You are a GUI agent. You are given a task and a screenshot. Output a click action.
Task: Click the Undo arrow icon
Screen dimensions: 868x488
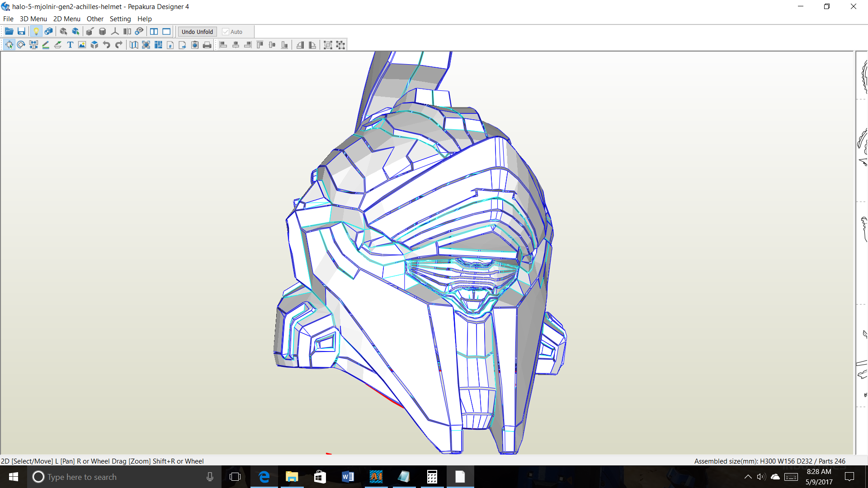click(107, 45)
